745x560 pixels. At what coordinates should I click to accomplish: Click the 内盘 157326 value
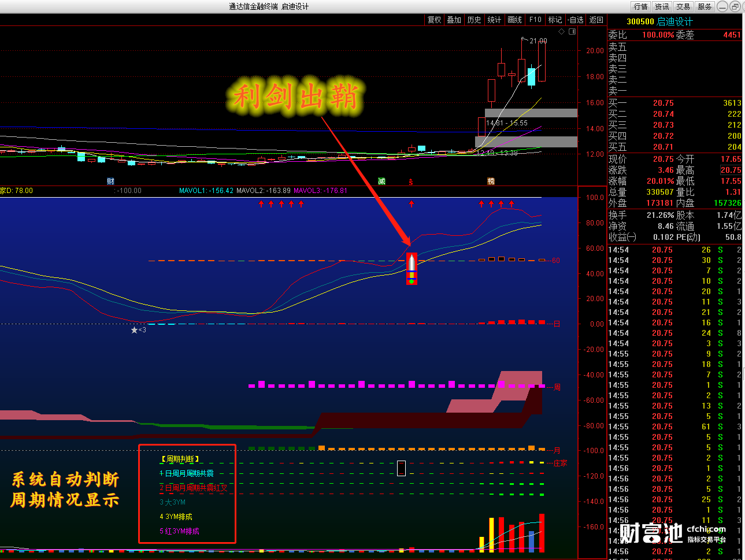(727, 203)
